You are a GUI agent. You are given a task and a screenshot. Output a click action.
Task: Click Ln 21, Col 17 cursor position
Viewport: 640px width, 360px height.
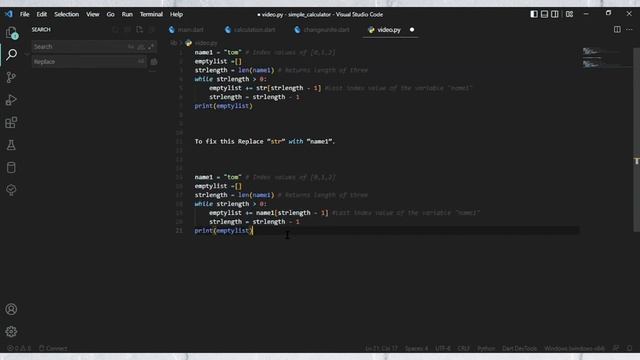click(x=381, y=348)
